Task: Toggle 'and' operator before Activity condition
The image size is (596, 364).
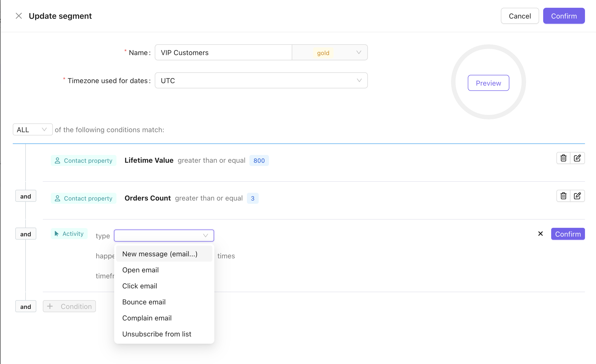Action: (26, 234)
